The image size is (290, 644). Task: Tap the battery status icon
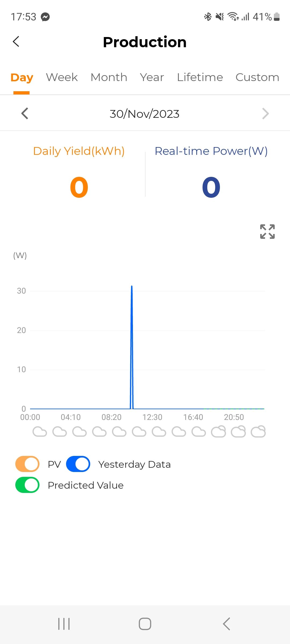(277, 17)
